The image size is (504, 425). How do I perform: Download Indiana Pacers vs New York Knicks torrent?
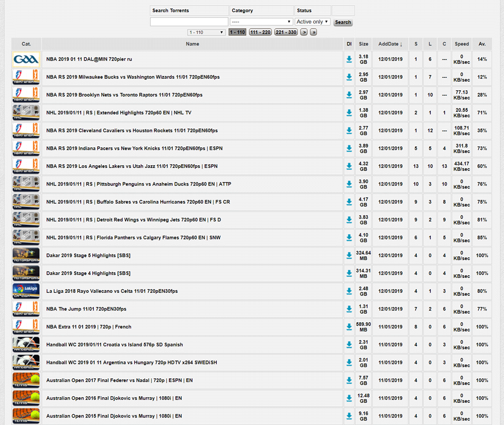click(x=349, y=149)
